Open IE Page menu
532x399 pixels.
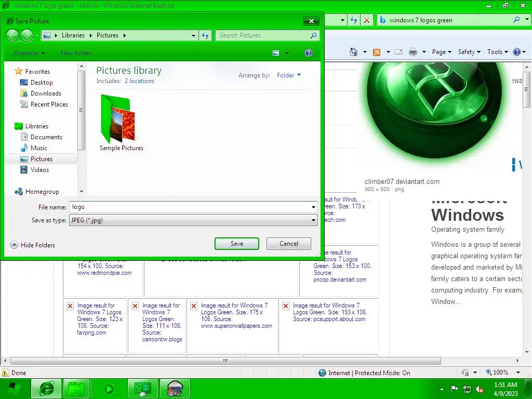442,52
